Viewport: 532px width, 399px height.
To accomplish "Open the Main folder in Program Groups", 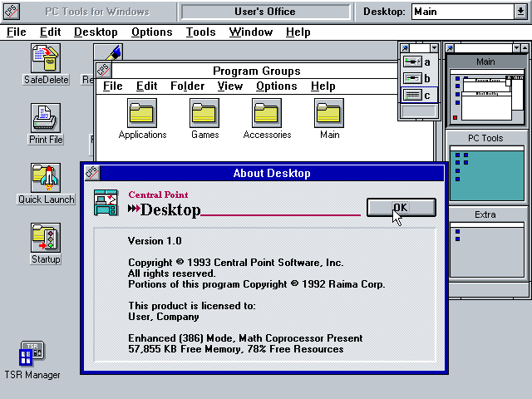I will (x=329, y=113).
